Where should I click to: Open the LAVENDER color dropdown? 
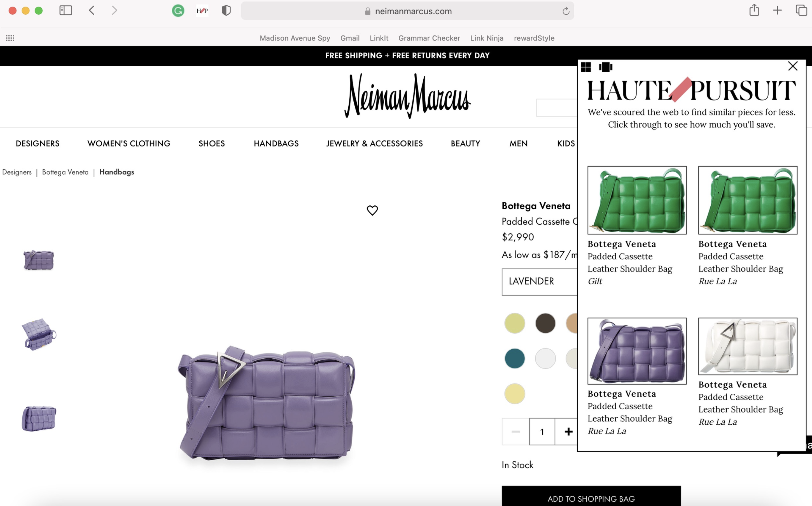coord(540,282)
